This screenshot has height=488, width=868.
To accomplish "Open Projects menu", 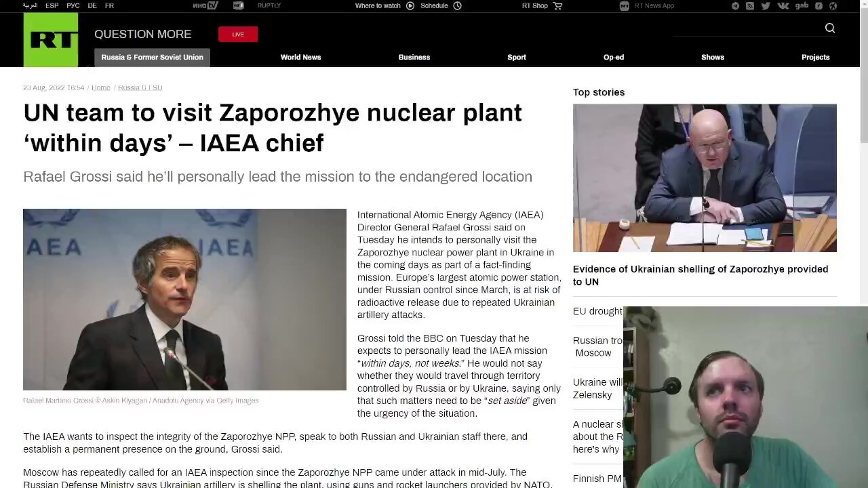I will tap(816, 58).
